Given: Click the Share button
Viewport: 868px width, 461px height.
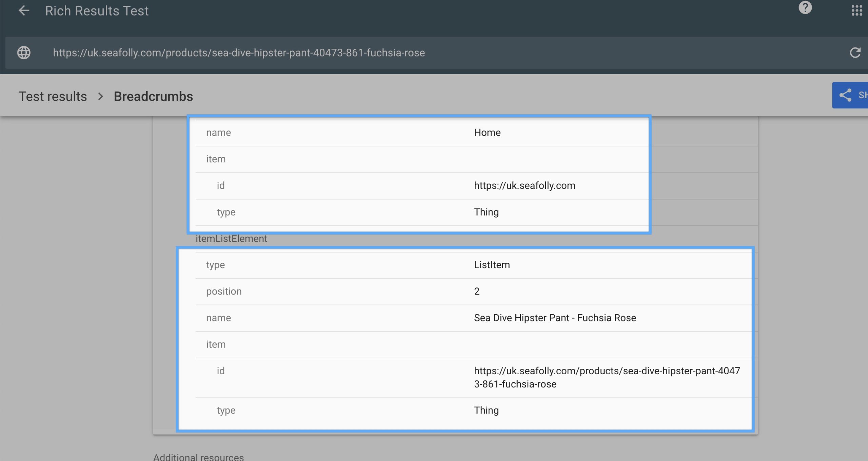Looking at the screenshot, I should 850,95.
